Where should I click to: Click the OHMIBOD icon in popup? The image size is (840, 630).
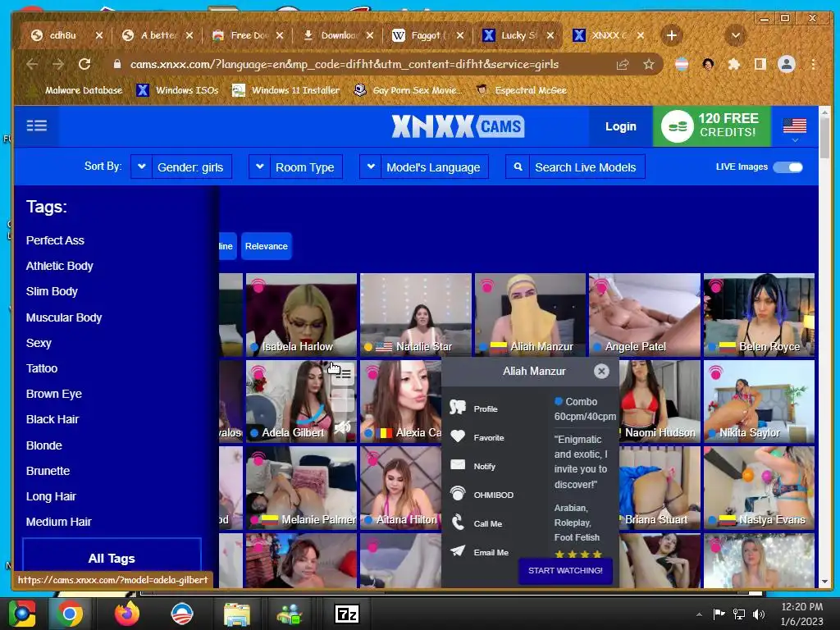click(458, 493)
